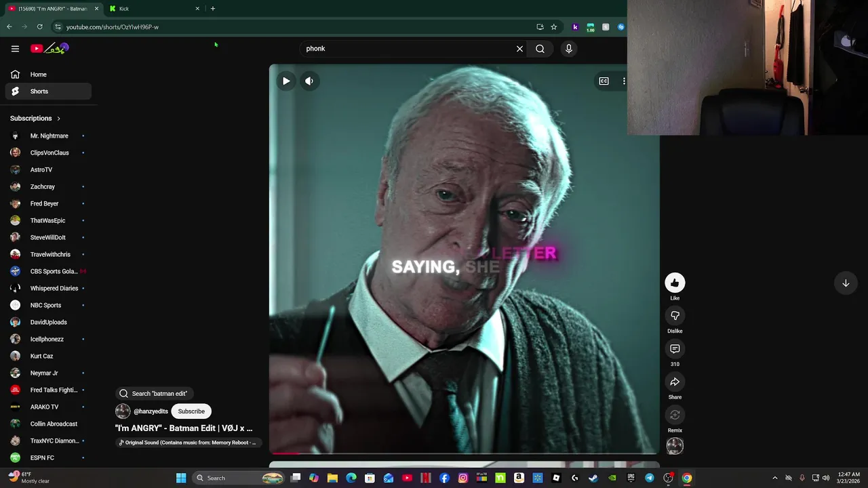868x488 pixels.
Task: Open the ClipsVonClaus subscription
Action: 48,152
